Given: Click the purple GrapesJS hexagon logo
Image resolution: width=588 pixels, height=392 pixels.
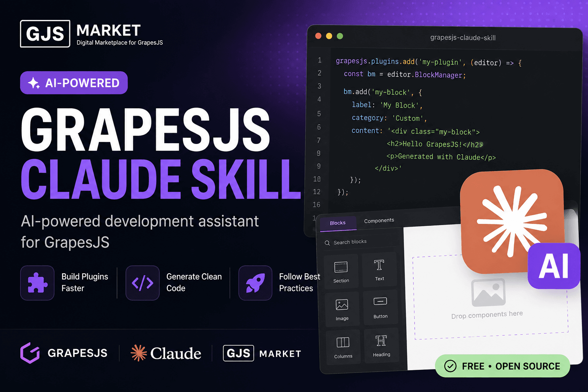Looking at the screenshot, I should 30,353.
